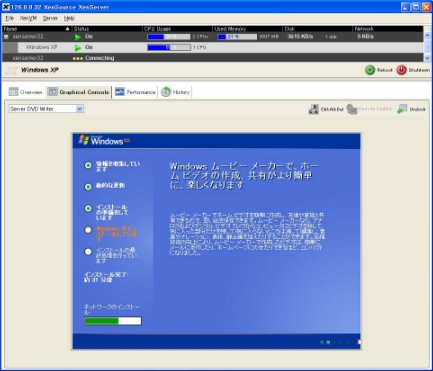This screenshot has width=433, height=371.
Task: Open the Help menu
Action: [x=69, y=18]
